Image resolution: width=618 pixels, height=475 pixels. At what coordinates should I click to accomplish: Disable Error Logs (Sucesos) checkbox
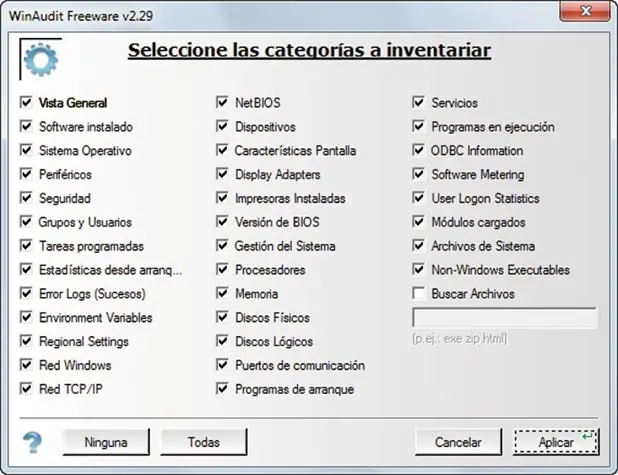pyautogui.click(x=26, y=293)
